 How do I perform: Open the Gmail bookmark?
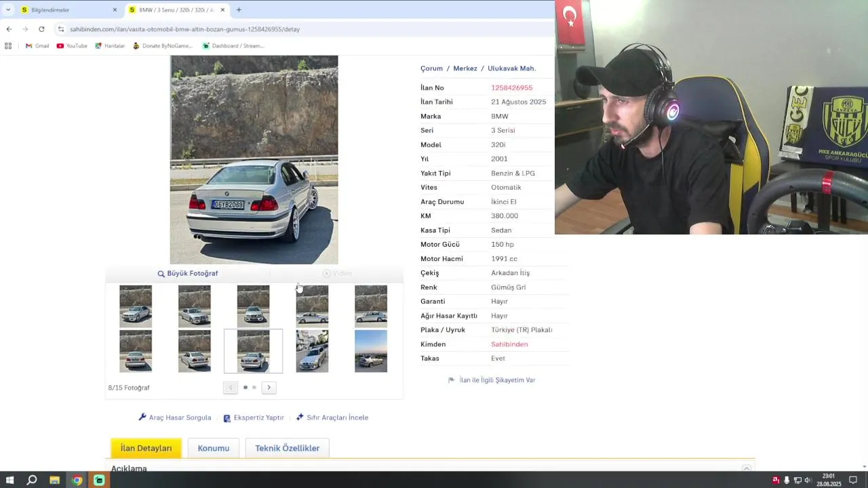coord(37,46)
